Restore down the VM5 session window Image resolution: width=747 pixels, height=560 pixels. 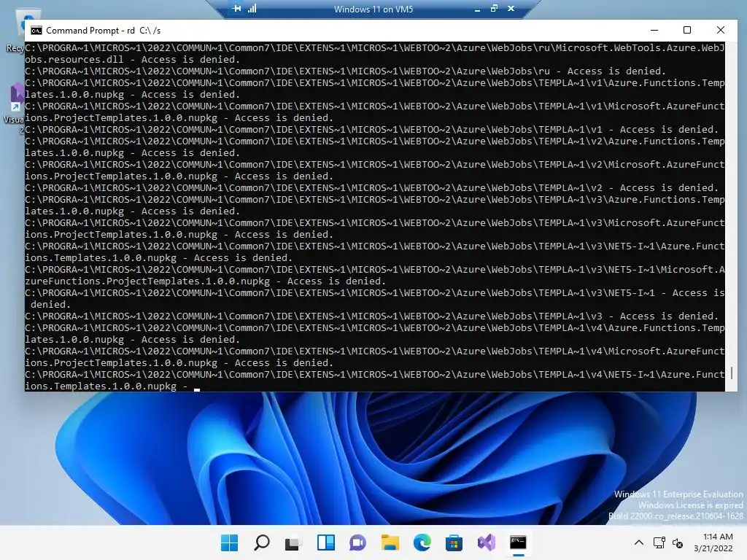pos(494,9)
